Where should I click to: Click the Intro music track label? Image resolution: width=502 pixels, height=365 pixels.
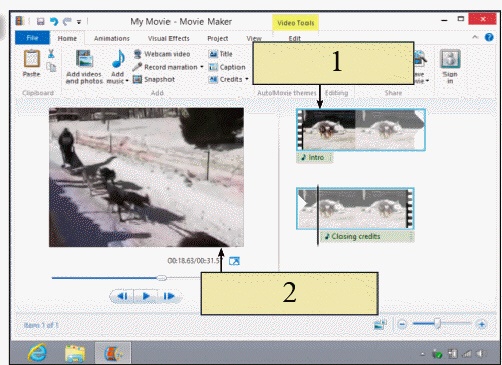pyautogui.click(x=314, y=157)
